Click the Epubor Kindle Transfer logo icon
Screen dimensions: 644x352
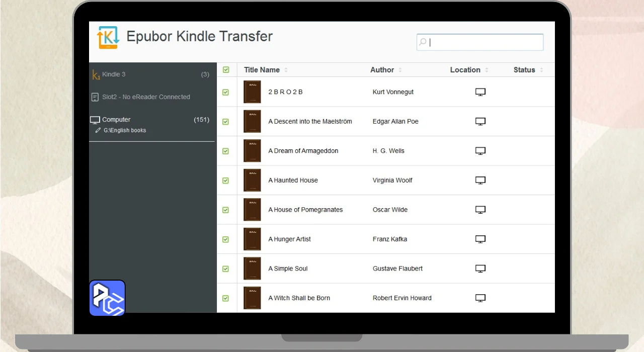(x=108, y=37)
